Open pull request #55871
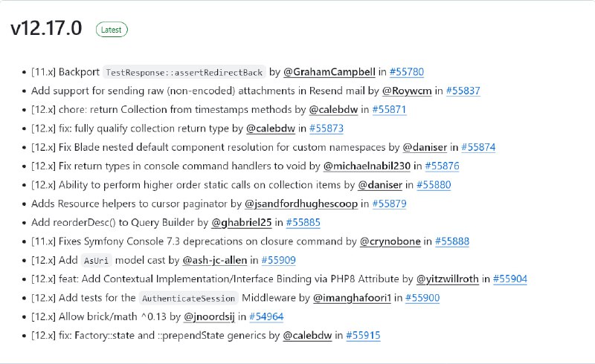Viewport: 595px width, 364px height. click(x=389, y=110)
